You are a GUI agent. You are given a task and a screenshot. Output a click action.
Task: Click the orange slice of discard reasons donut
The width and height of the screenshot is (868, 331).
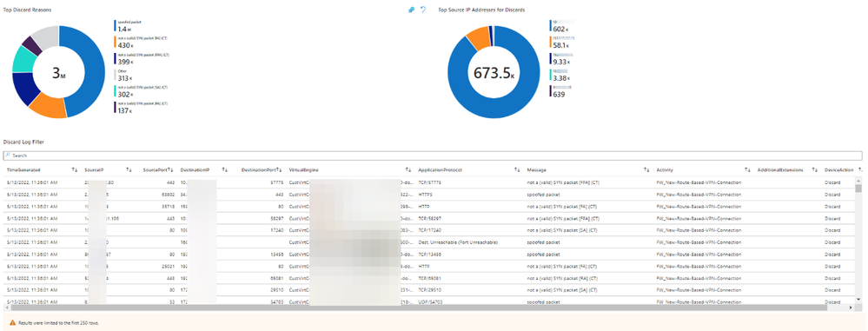46,106
